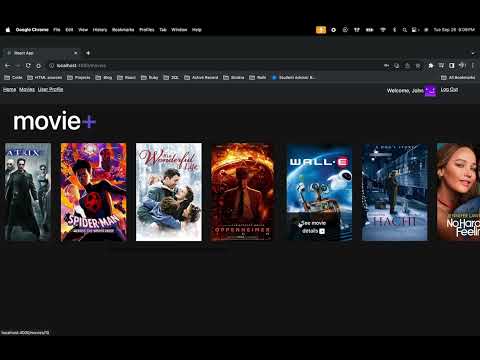Open Spotlight search in menu bar
The image size is (480, 360).
[x=404, y=30]
